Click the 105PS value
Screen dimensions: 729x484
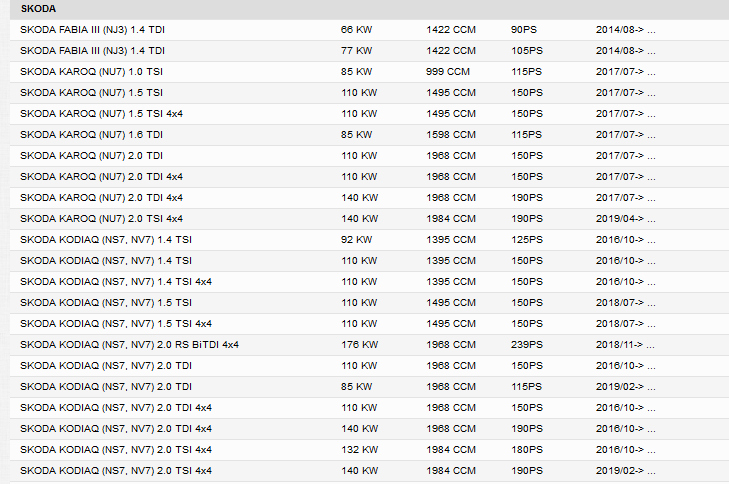pyautogui.click(x=527, y=51)
